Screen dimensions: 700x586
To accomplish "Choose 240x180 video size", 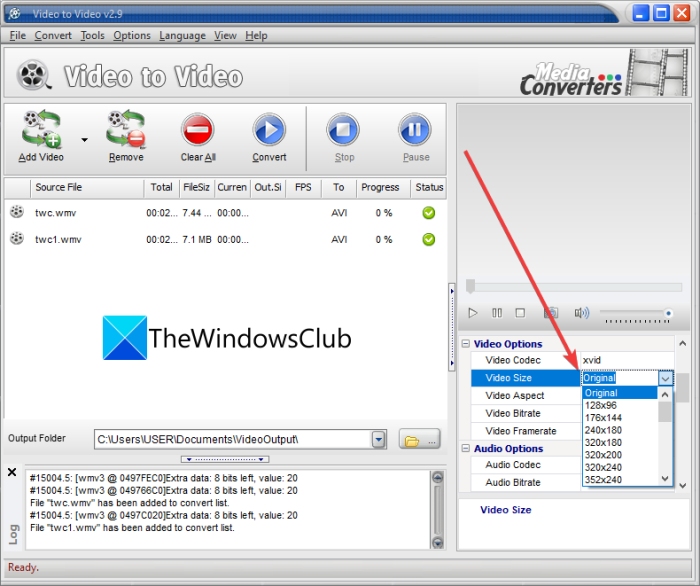I will (620, 430).
